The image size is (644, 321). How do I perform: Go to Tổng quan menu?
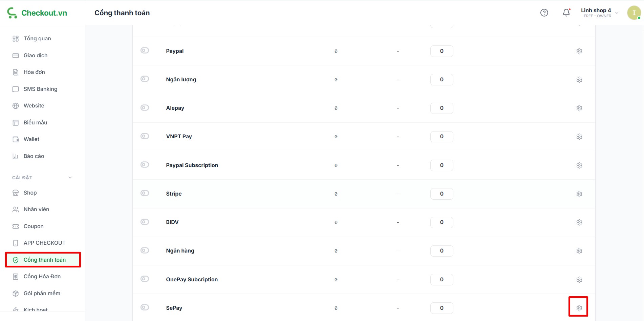[37, 39]
